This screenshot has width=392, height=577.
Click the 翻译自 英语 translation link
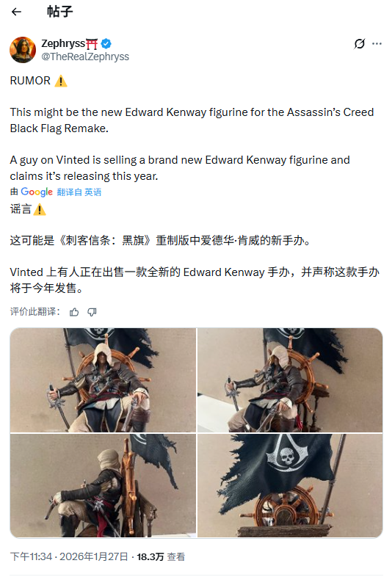click(79, 192)
